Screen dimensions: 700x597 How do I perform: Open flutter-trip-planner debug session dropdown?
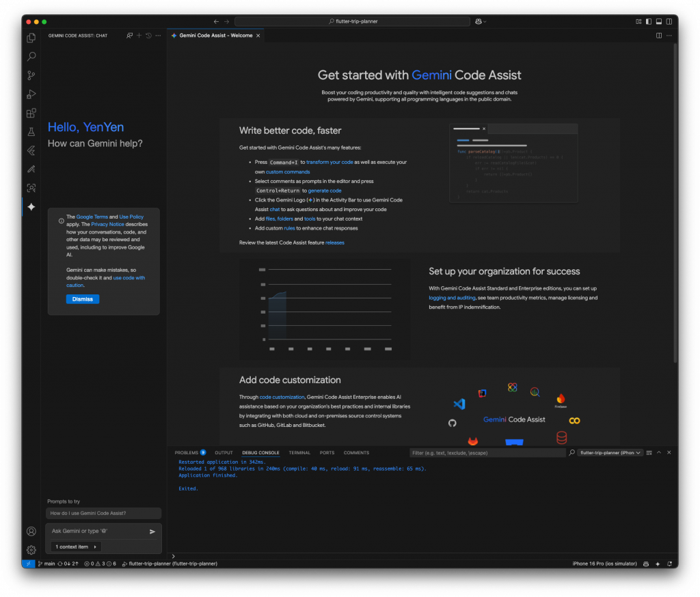coord(610,452)
